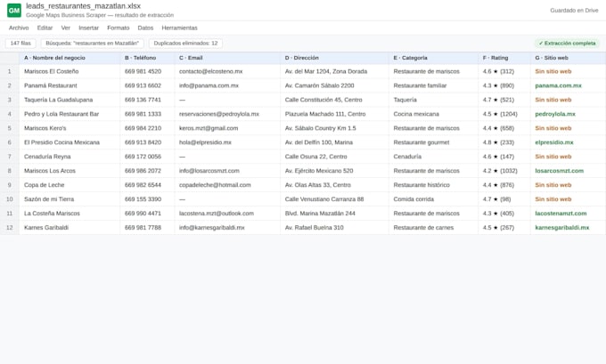Screen dimensions: 606x364
Task: Click cell Mariscos Kero's
Action: (x=70, y=128)
